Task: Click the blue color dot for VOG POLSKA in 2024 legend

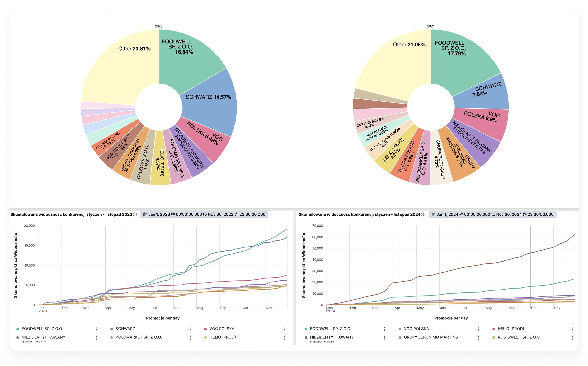Action: point(400,329)
